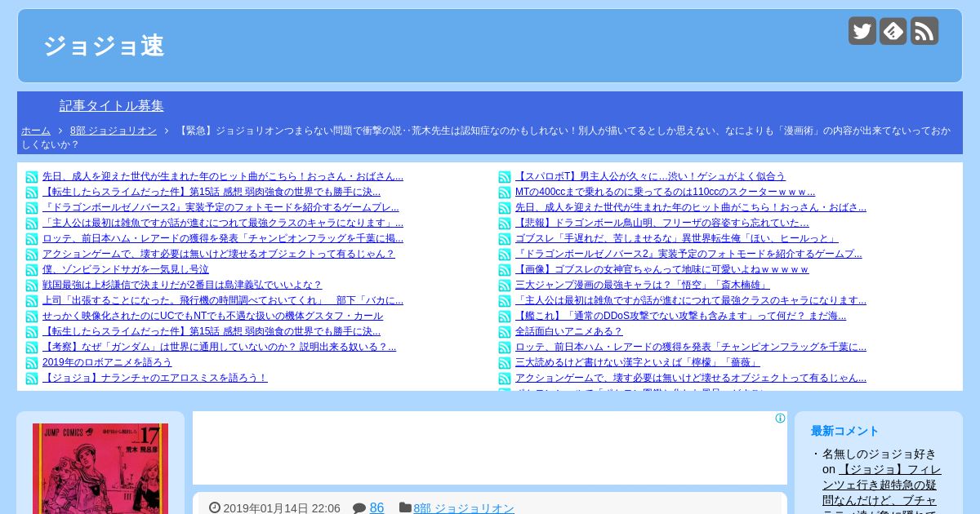Open 【考察】なぜ「ガンダム」は世界に link
The image size is (980, 514).
pos(219,347)
